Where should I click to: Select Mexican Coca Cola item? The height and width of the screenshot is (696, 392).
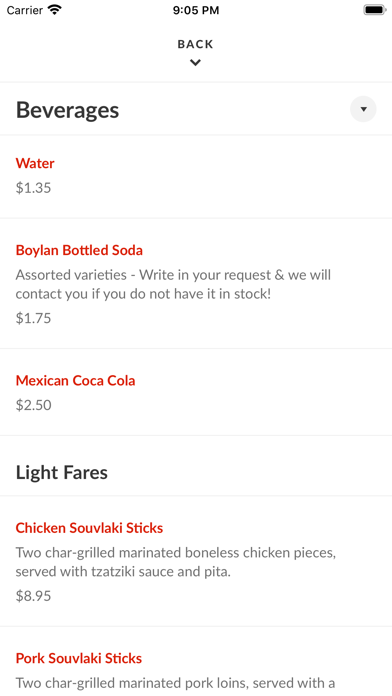click(x=196, y=392)
